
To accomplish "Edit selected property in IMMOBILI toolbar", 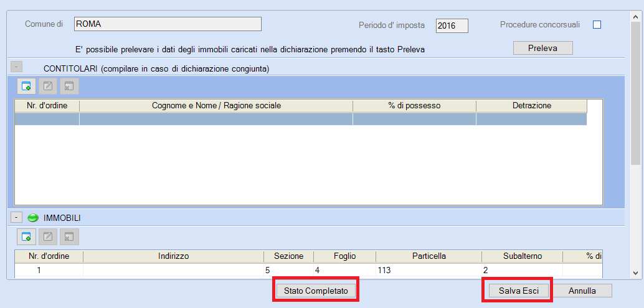I will pyautogui.click(x=47, y=236).
